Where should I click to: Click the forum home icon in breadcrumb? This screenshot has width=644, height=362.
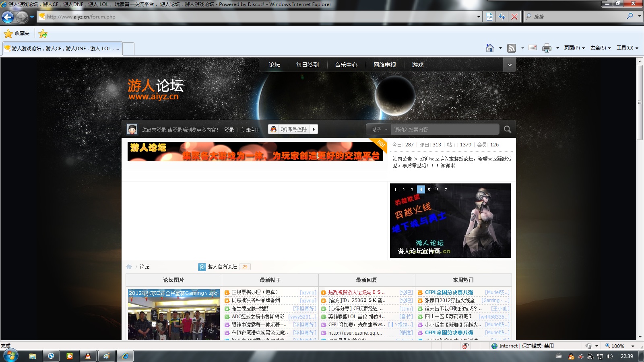pyautogui.click(x=129, y=267)
